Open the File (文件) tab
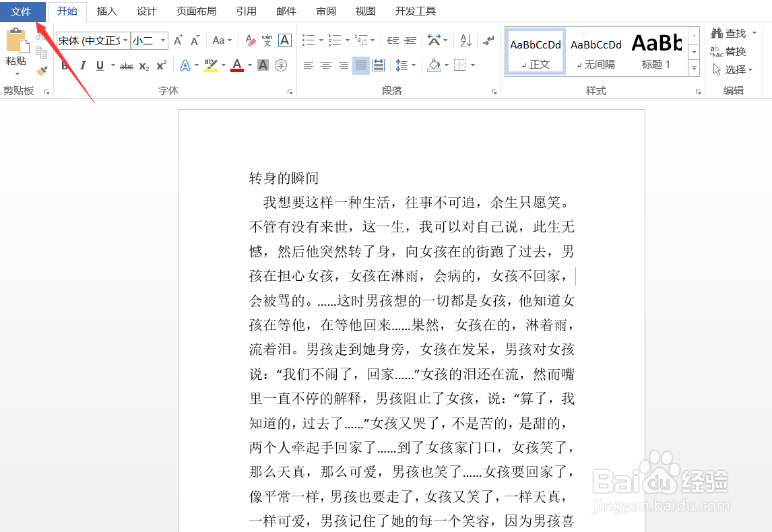 pos(21,11)
